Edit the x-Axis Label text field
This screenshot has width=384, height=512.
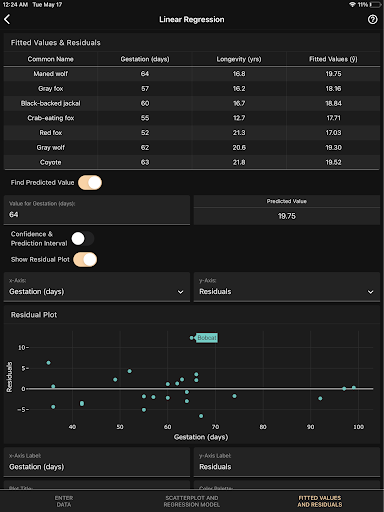[97, 462]
